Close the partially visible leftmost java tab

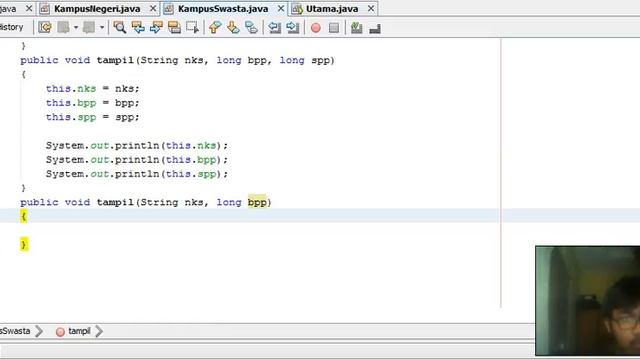[x=29, y=8]
